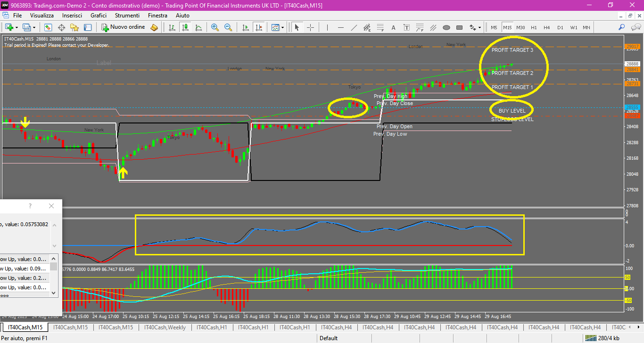Open the new chart icon
The width and height of the screenshot is (644, 343).
[8, 27]
